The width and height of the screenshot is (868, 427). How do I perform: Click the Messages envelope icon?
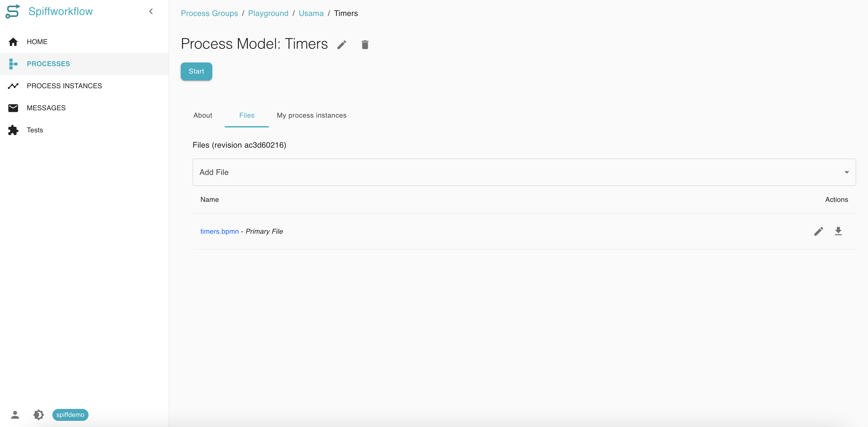point(13,108)
